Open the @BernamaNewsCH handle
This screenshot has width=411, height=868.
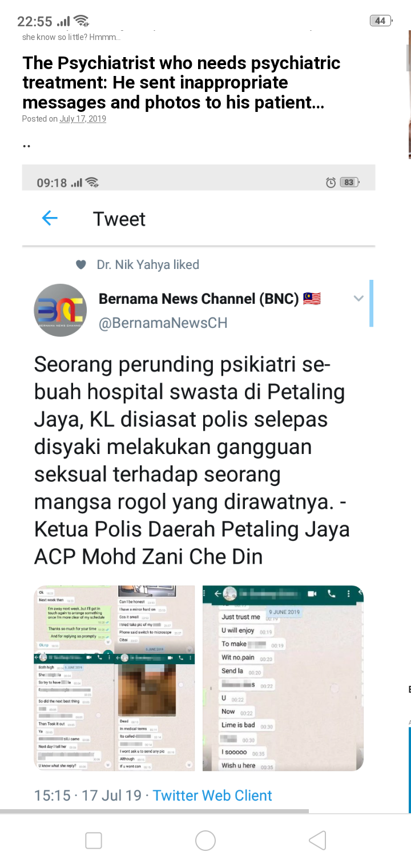[163, 323]
